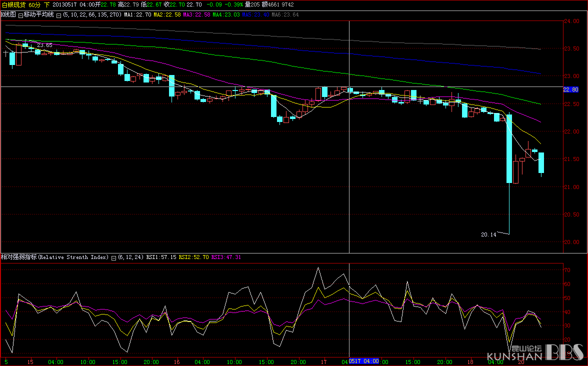This screenshot has width=588, height=366.
Task: Click the magenta RSI3:47.31 legend label
Action: [x=226, y=257]
